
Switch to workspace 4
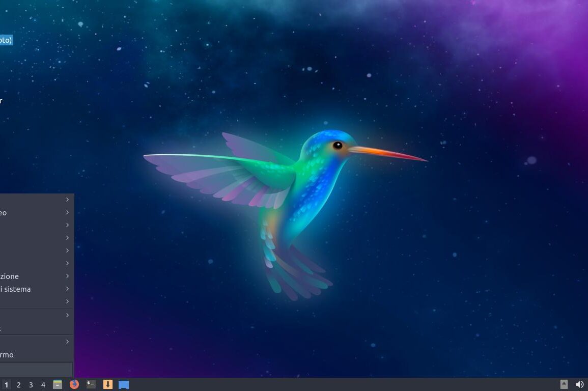(43, 385)
